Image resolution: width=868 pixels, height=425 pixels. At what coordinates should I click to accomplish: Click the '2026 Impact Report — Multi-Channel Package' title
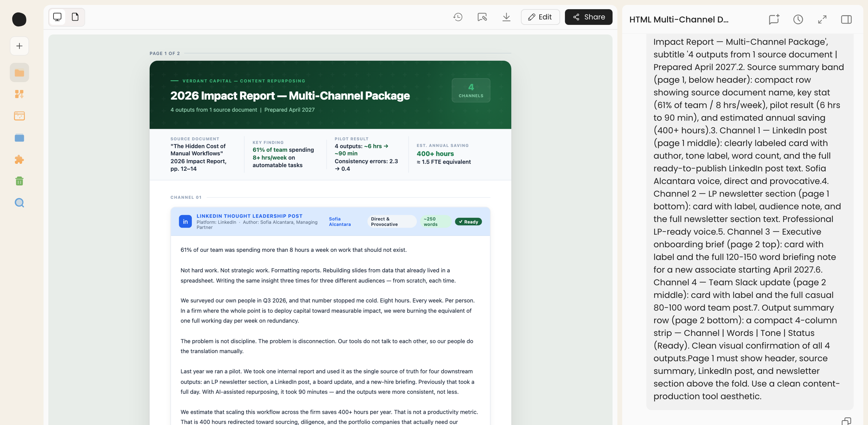tap(290, 96)
